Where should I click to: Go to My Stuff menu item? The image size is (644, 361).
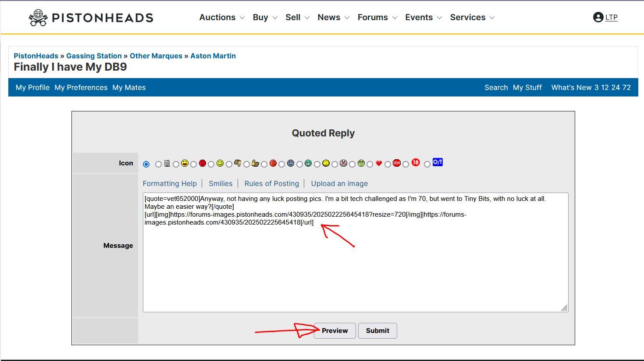pos(527,88)
